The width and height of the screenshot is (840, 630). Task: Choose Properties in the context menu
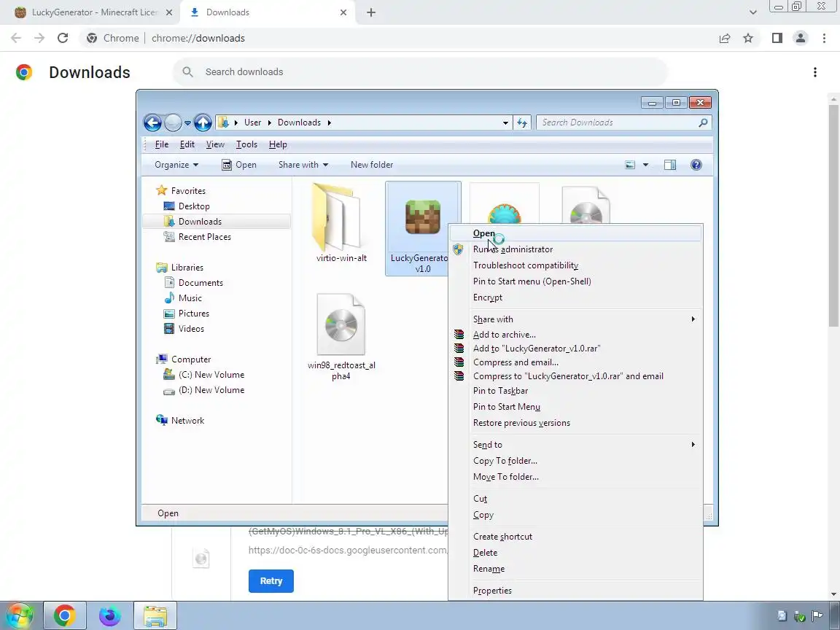(575, 591)
